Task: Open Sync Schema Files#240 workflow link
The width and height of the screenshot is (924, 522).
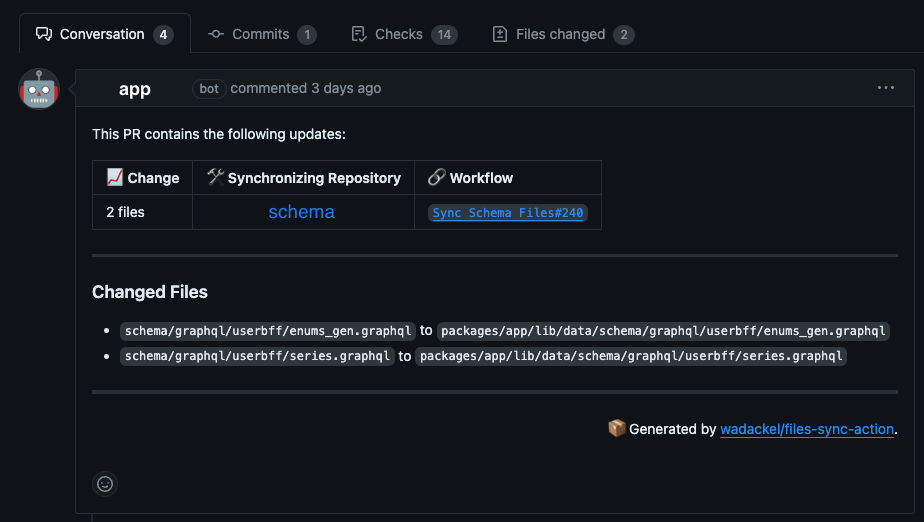Action: pos(508,213)
